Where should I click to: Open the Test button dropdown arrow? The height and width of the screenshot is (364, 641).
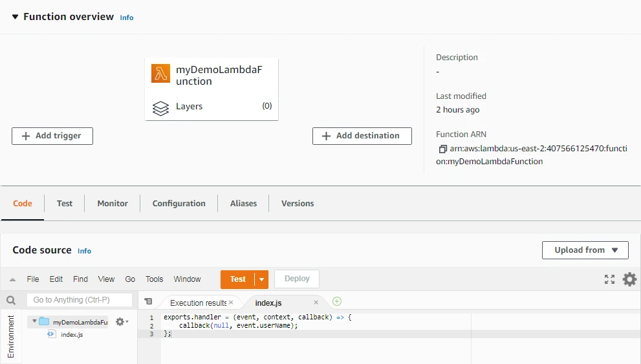(x=261, y=279)
